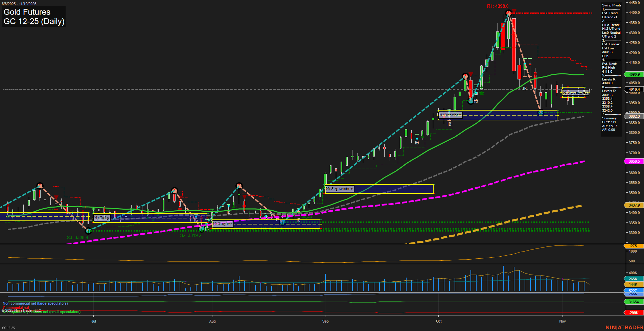Click the swing high pivot marker at the August peak
644x331 pixels.
[239, 185]
